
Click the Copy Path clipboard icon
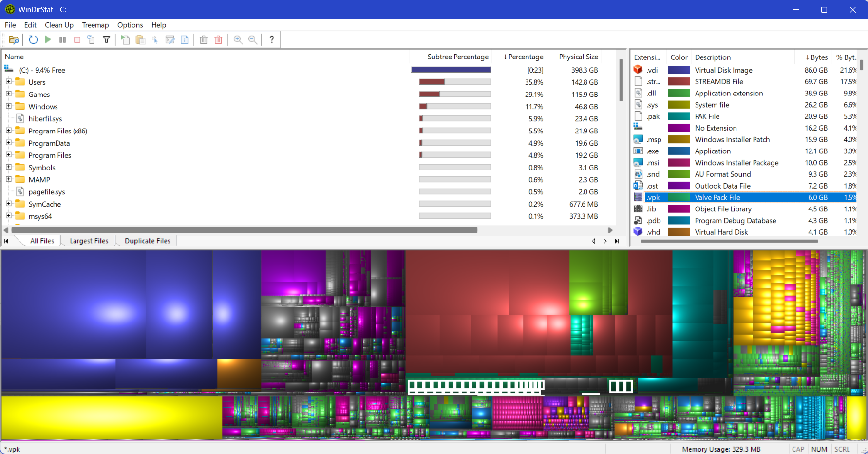tap(140, 40)
